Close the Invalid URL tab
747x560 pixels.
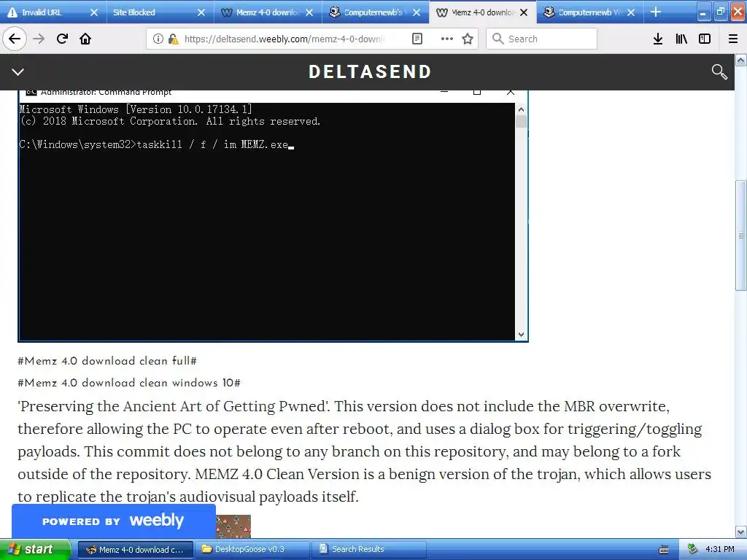[x=94, y=12]
